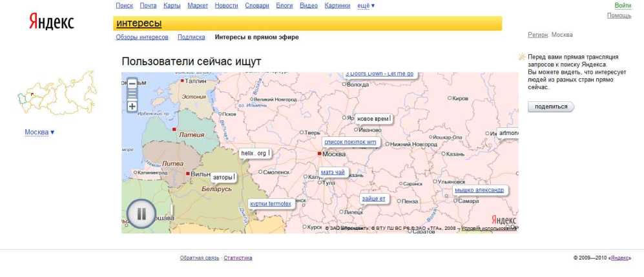Zoom in the map with plus button
This screenshot has height=277, width=644.
click(132, 107)
